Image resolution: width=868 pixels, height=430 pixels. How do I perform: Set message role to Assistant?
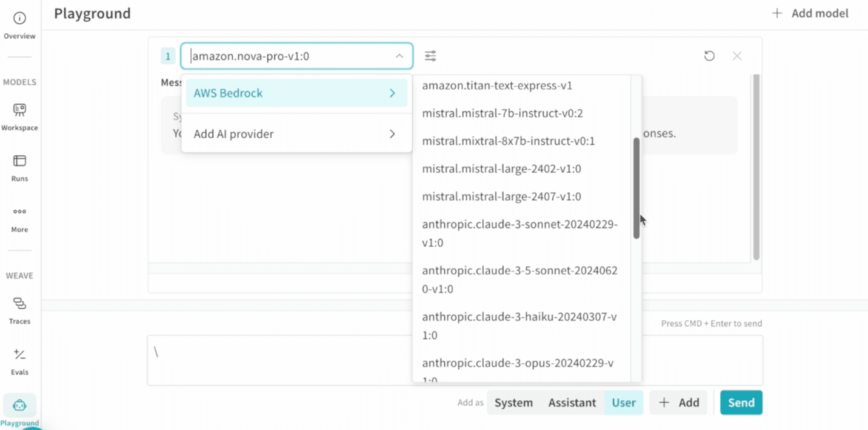click(572, 403)
